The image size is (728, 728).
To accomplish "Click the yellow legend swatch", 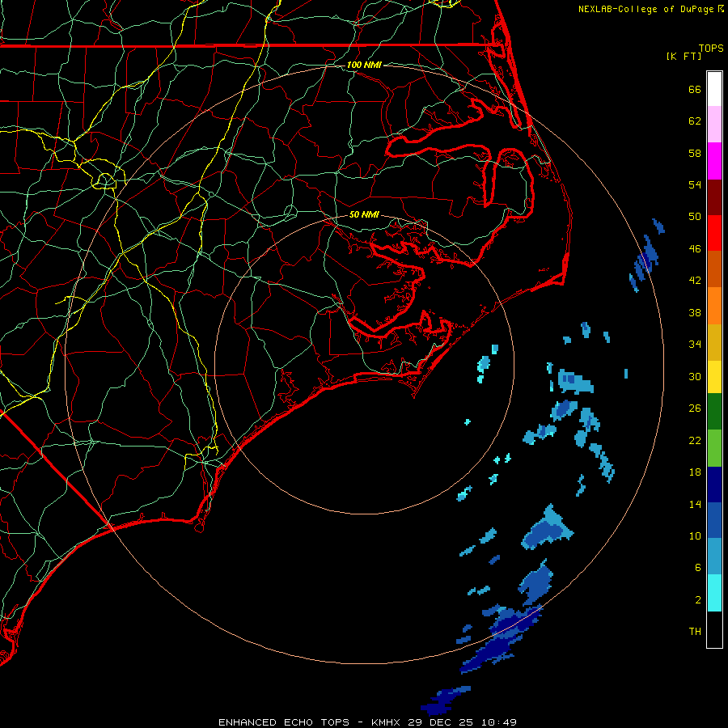I will pos(714,376).
